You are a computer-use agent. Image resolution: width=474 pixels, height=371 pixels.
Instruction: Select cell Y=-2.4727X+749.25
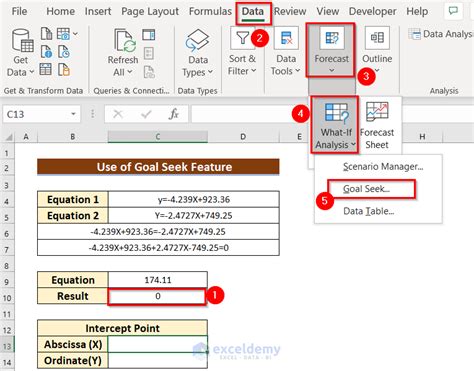(194, 215)
